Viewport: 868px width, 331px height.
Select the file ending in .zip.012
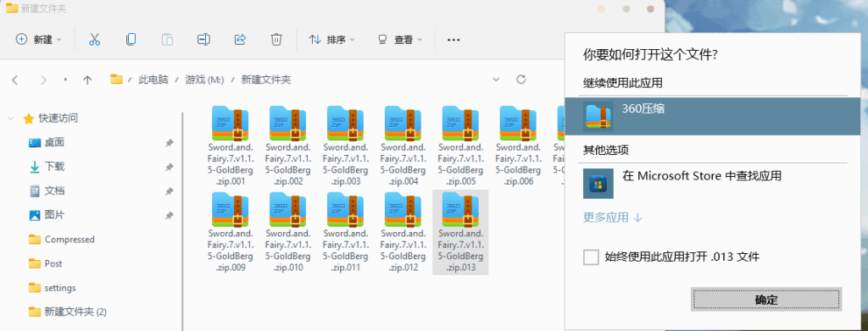coord(403,232)
